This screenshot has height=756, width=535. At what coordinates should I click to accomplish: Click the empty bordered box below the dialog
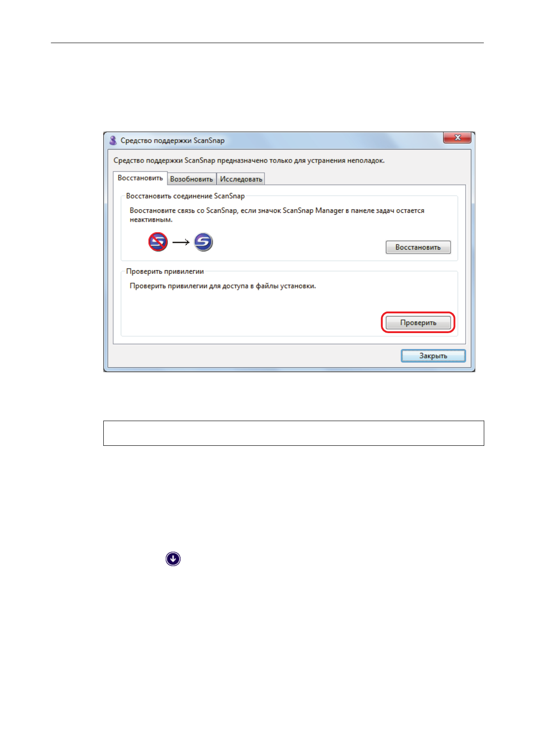tap(294, 433)
